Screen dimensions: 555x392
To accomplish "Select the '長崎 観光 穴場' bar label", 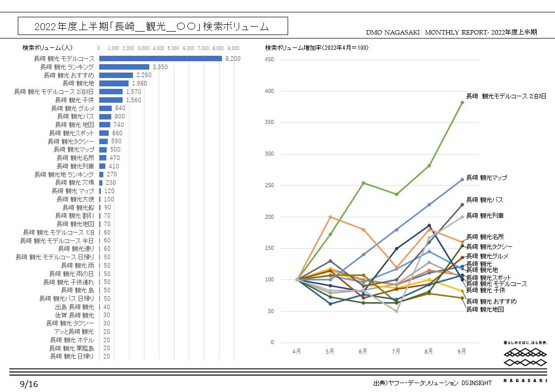I will click(x=75, y=182).
